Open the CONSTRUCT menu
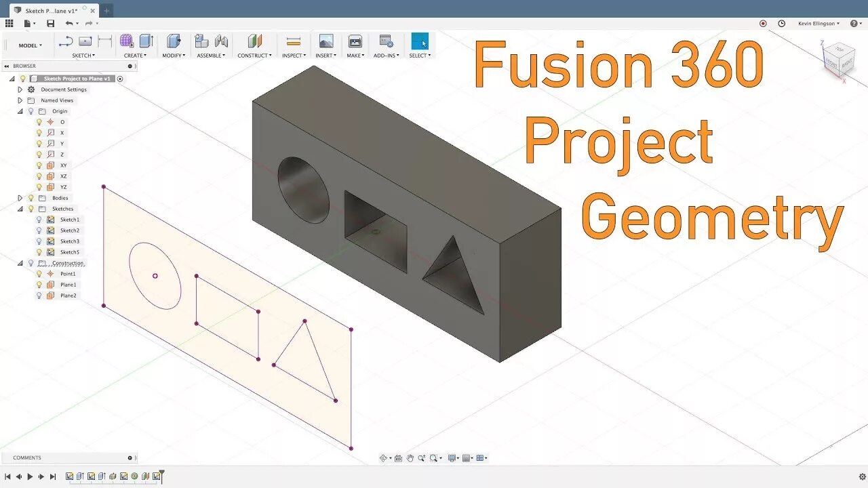The image size is (868, 488). tap(254, 56)
